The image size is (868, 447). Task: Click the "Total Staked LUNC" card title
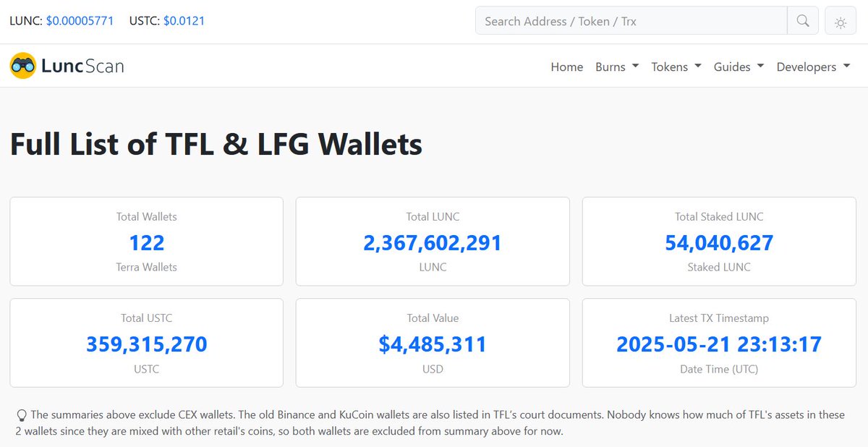(x=719, y=216)
